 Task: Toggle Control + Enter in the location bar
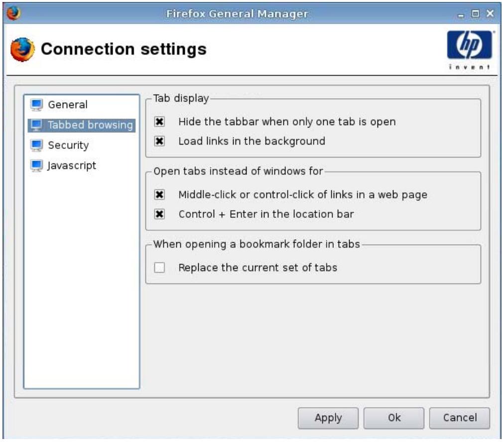[x=159, y=214]
